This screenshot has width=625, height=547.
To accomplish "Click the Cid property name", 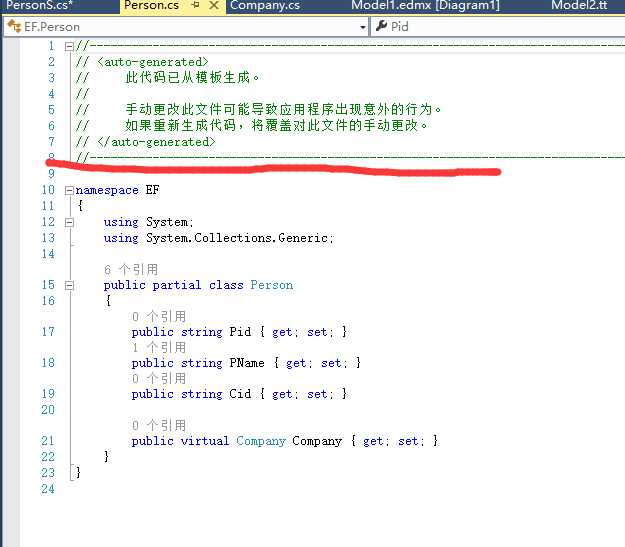I will (240, 394).
